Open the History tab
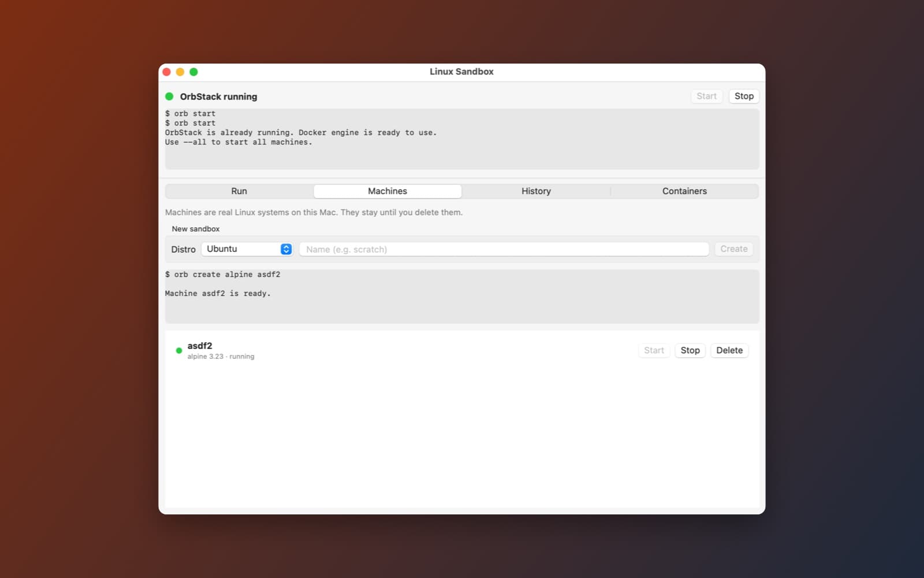Viewport: 924px width, 578px height. (x=536, y=191)
